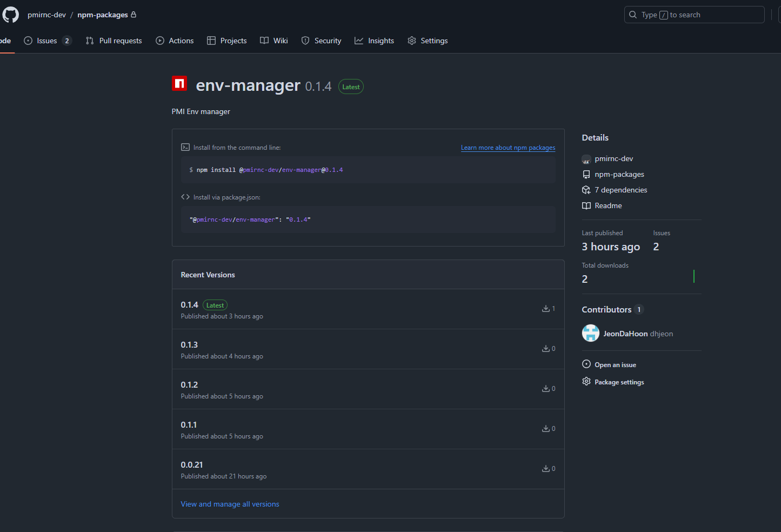Select the package.json dependency snippet
The image size is (781, 532).
coord(250,220)
